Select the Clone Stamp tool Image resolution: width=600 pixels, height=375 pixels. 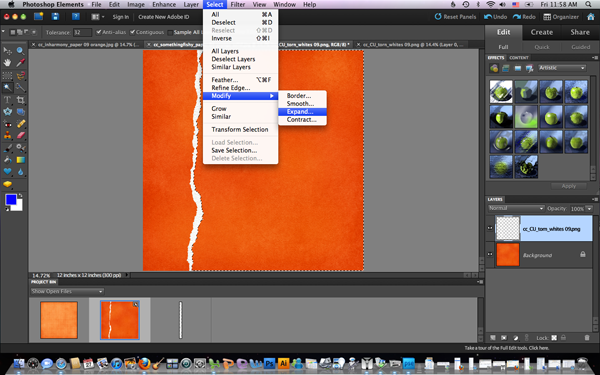pyautogui.click(x=7, y=135)
